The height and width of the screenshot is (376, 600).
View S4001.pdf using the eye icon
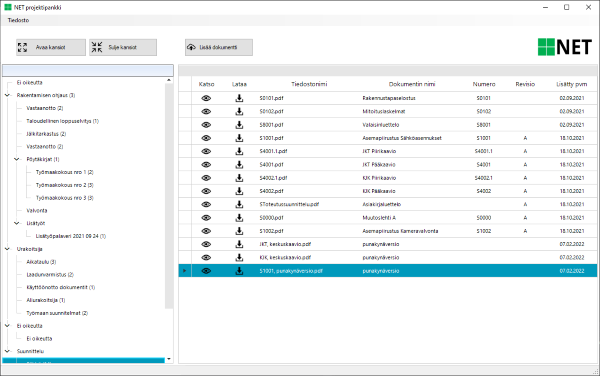pyautogui.click(x=206, y=164)
